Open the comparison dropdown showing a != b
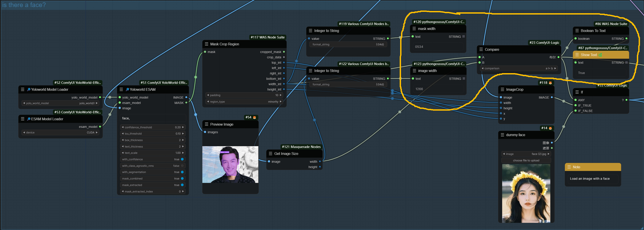The height and width of the screenshot is (230, 644). coord(519,68)
